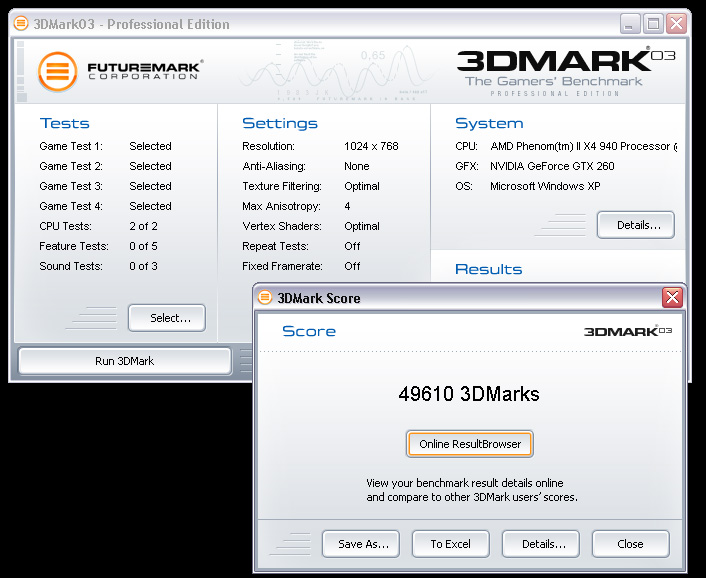706x578 pixels.
Task: Click the NVIDIA GeForce GTX 260 text
Action: tap(552, 166)
